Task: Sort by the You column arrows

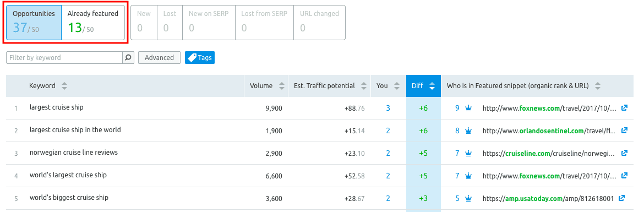Action: coord(396,86)
